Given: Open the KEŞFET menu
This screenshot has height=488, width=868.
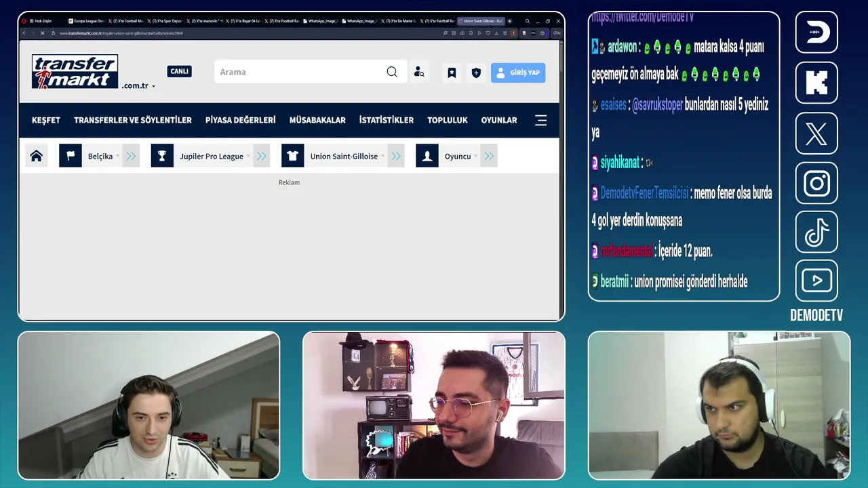Looking at the screenshot, I should coord(46,120).
